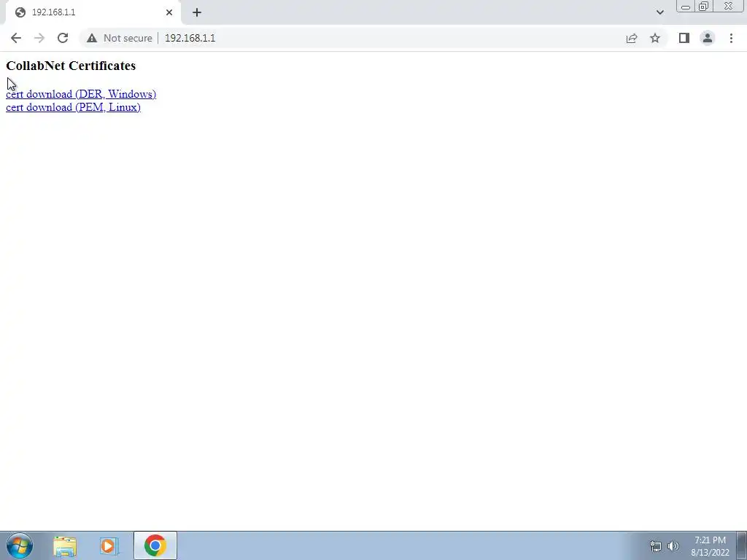Viewport: 747px width, 560px height.
Task: Open the side panel icon
Action: coord(684,38)
